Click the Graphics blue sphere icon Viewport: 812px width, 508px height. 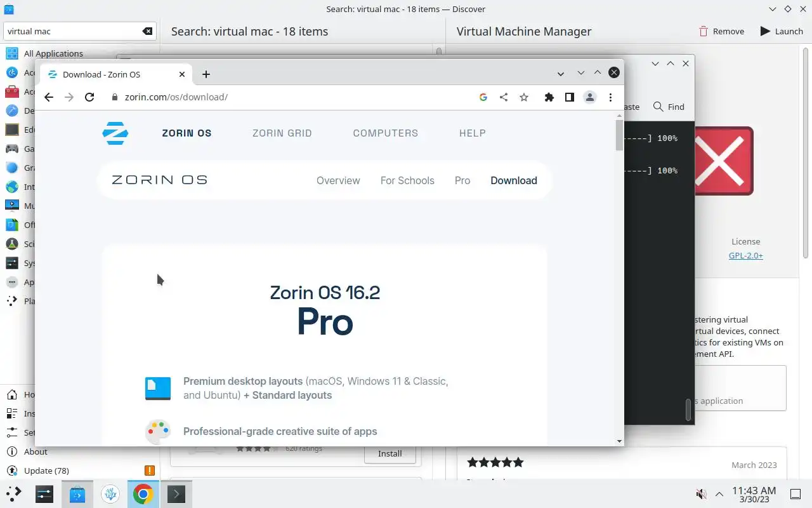[x=12, y=168]
